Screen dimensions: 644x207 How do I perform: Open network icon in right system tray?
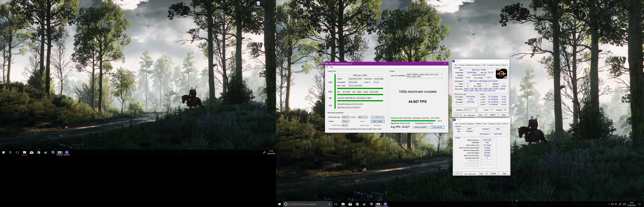[612, 204]
